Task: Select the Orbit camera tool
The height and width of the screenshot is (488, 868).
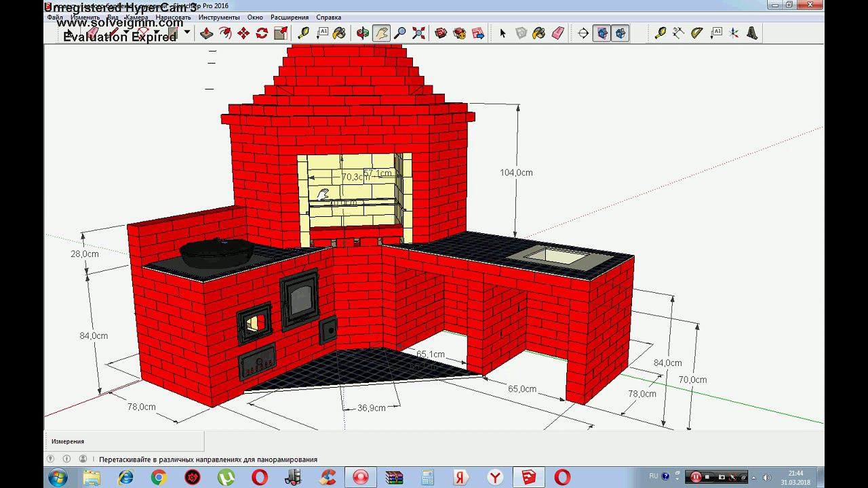Action: (363, 33)
